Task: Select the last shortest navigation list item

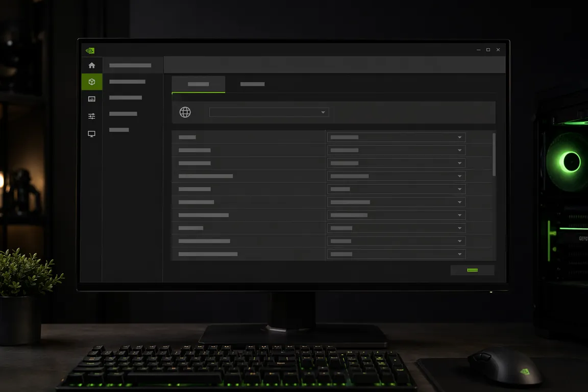Action: (119, 130)
